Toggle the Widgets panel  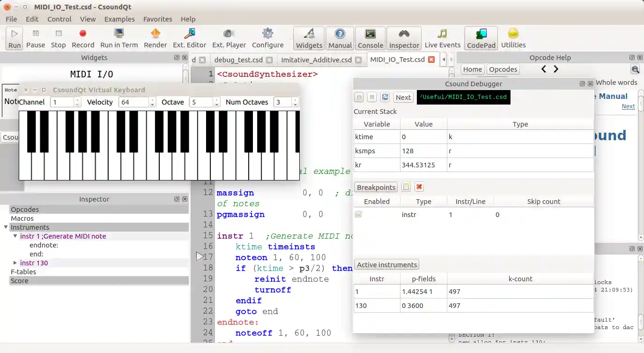pos(309,38)
